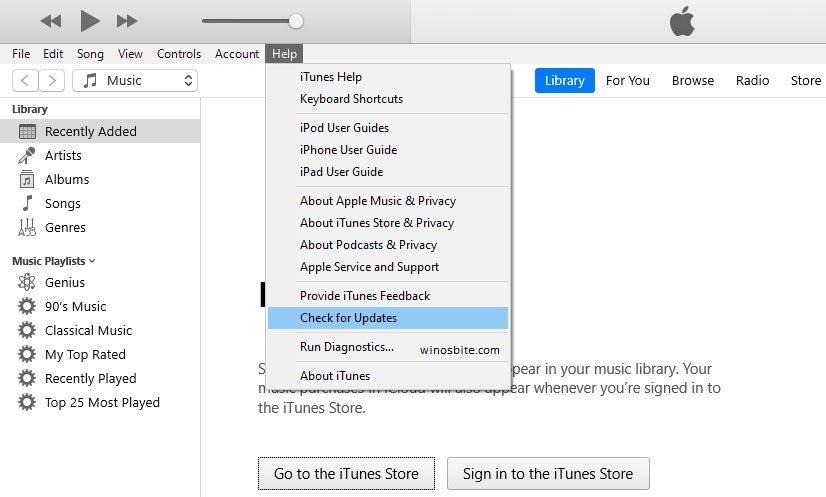Click the Albums icon in sidebar
Screen dimensions: 826x497
(x=27, y=180)
